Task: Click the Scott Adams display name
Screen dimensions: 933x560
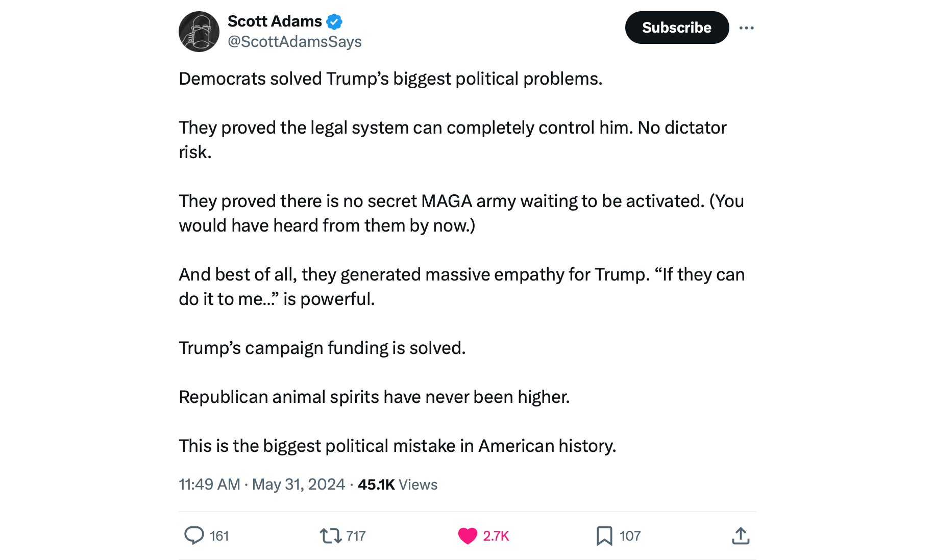Action: point(275,21)
